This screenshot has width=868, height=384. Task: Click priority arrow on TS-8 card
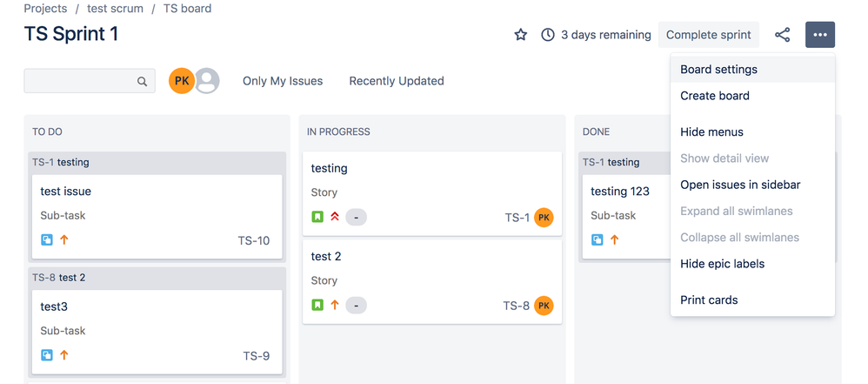[334, 306]
